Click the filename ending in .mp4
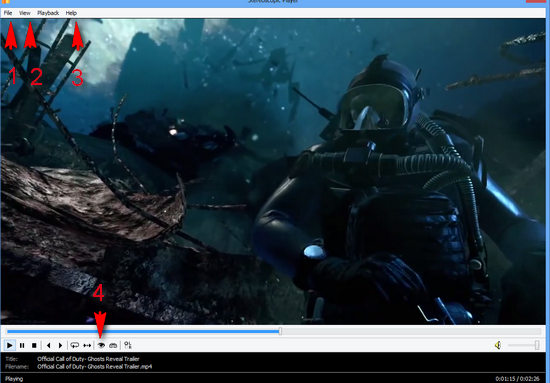Viewport: 550px width, 383px height. point(95,367)
